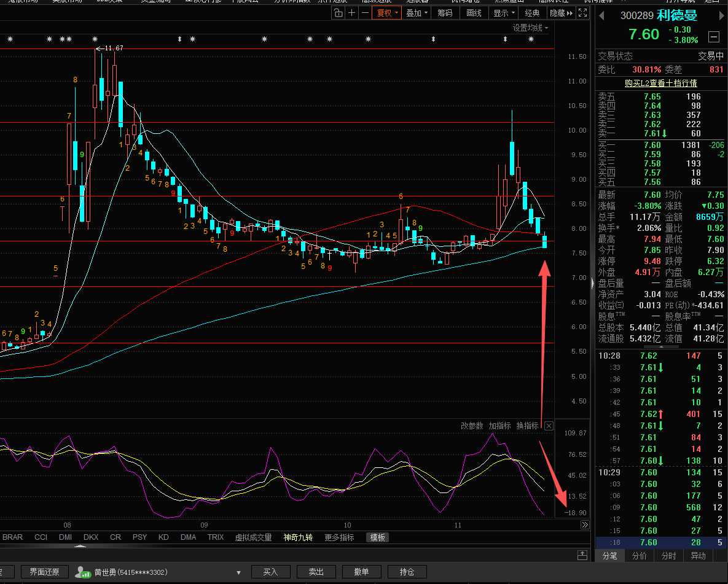Image resolution: width=728 pixels, height=584 pixels.
Task: Switch to the 分价 price tab
Action: 640,556
